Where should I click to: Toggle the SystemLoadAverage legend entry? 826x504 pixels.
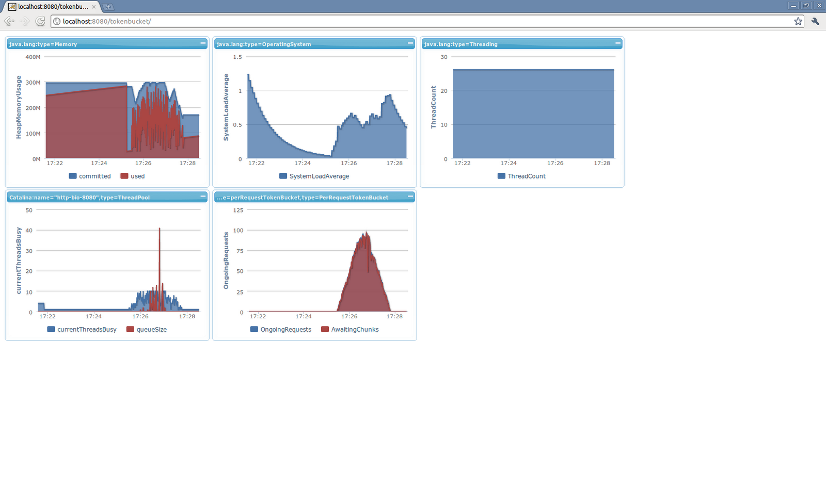coord(314,176)
